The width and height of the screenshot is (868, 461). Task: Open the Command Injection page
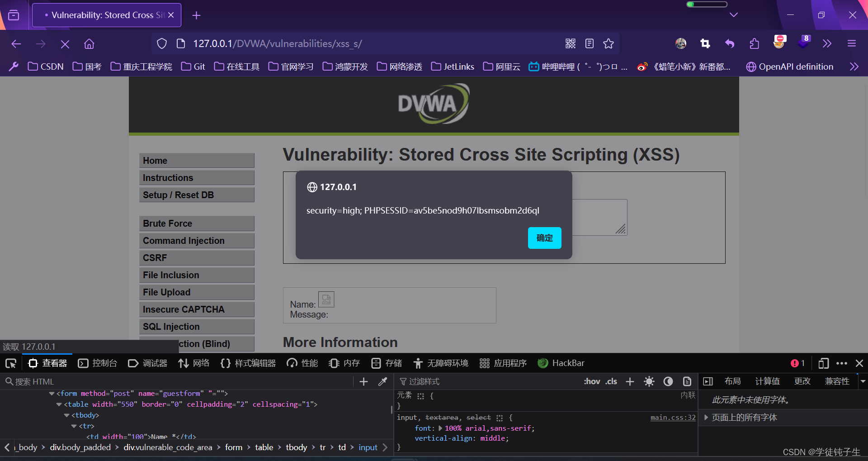(197, 241)
